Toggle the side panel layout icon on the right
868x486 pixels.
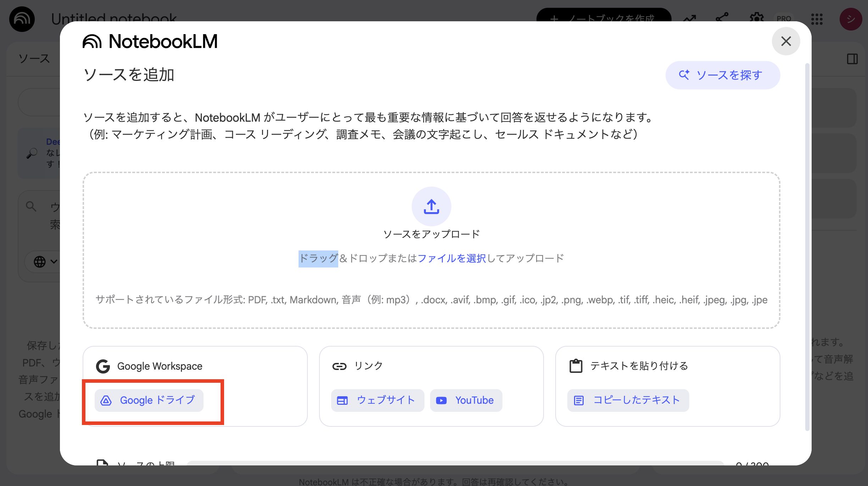[853, 59]
